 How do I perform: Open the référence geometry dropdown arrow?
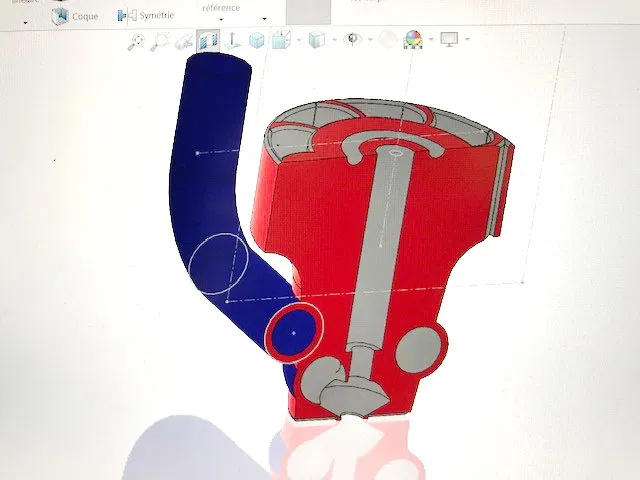click(221, 19)
